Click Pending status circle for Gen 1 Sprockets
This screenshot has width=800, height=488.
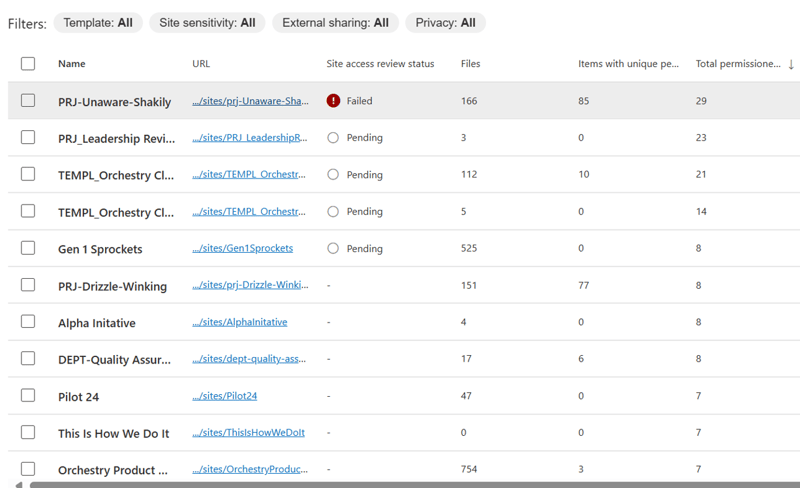(333, 248)
